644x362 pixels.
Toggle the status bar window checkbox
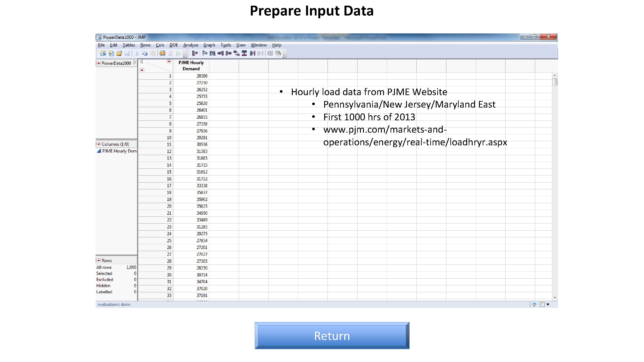[542, 304]
